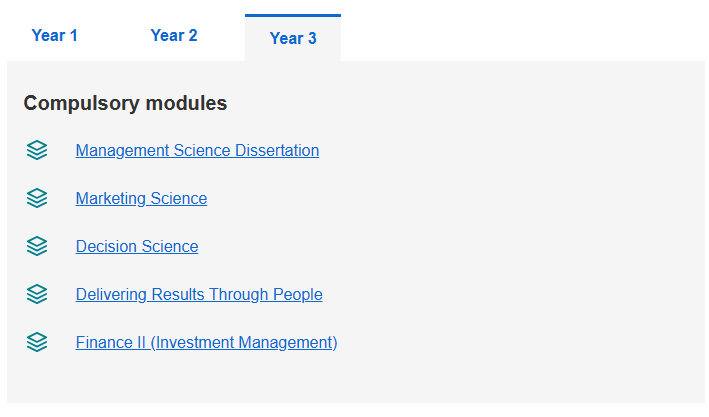Screen dimensions: 709x417
Task: Open Delivering Results Through People module
Action: [199, 294]
